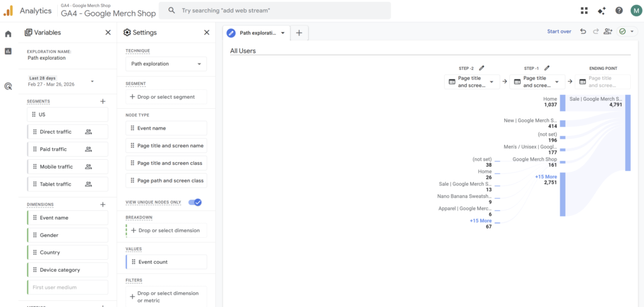Click the share exploration icon
This screenshot has height=307, width=644.
click(x=608, y=31)
